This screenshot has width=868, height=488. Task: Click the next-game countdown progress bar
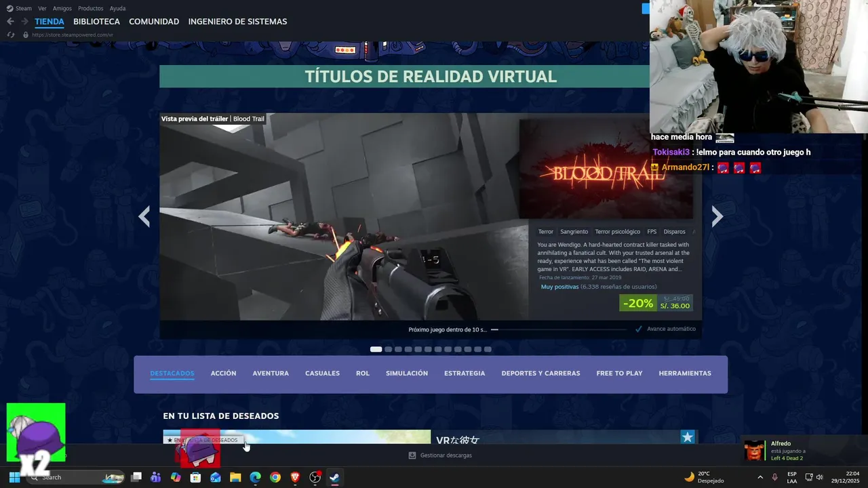(x=559, y=329)
